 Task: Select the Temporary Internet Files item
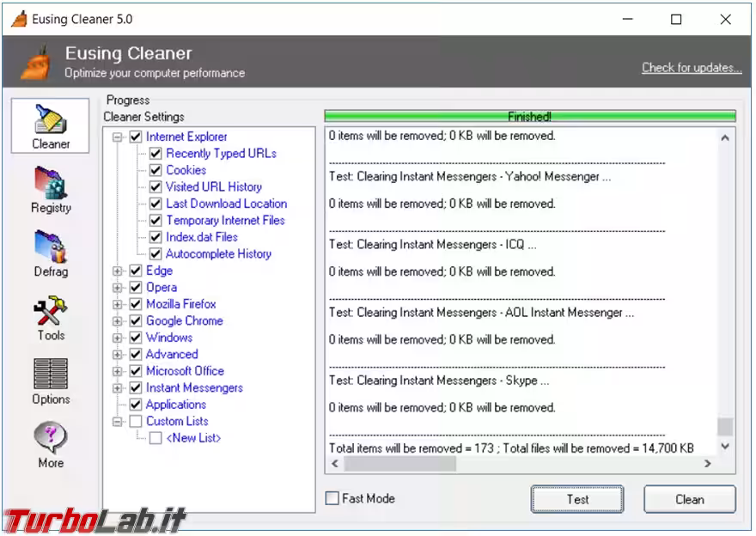coord(225,221)
